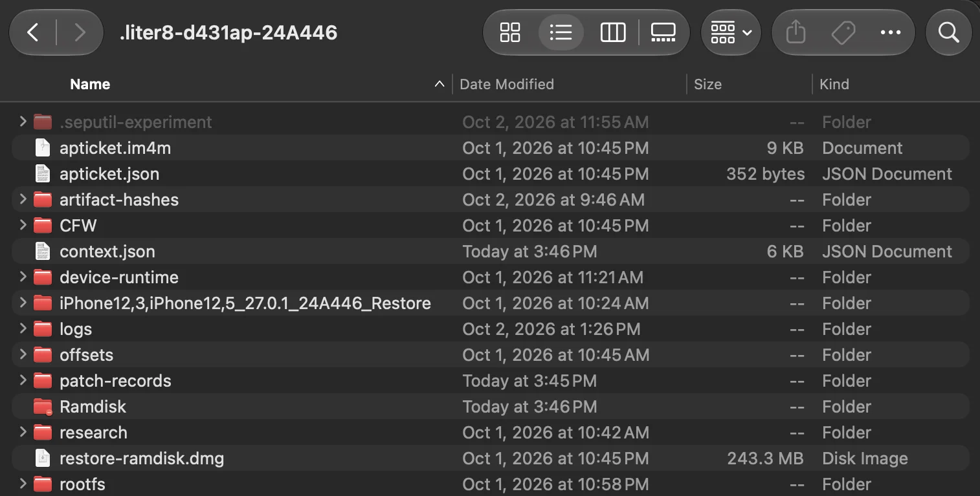Open the tags editor
Viewport: 980px width, 496px height.
tap(843, 32)
